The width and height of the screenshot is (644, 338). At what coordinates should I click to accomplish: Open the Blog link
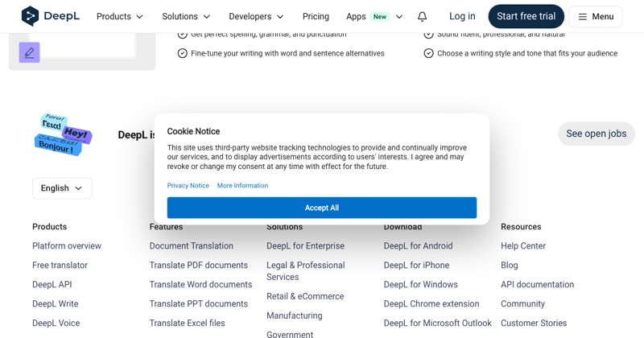pyautogui.click(x=510, y=266)
